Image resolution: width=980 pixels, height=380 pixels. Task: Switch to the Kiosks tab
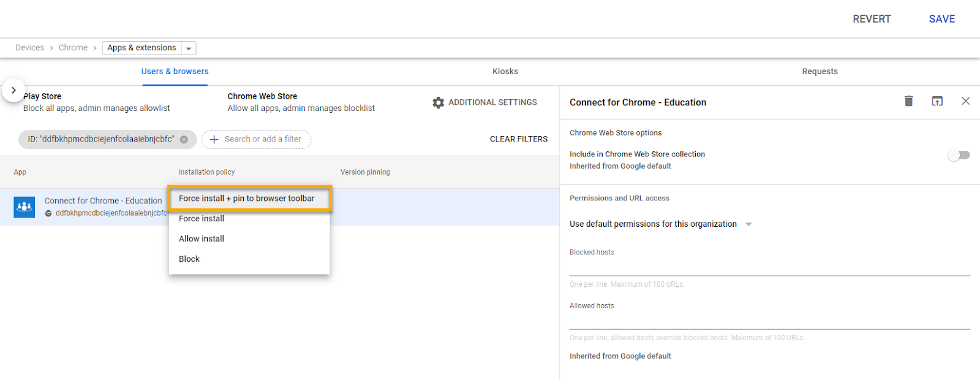(505, 72)
